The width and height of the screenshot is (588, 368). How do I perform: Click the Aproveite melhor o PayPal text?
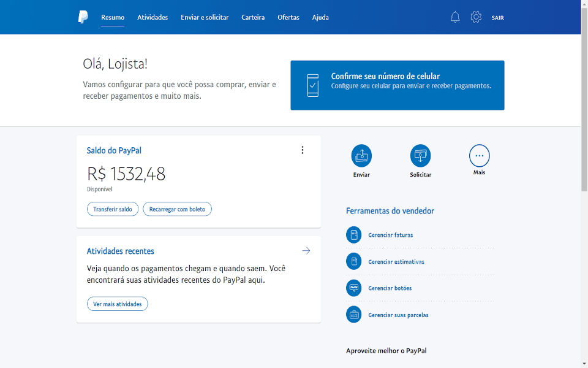click(386, 351)
